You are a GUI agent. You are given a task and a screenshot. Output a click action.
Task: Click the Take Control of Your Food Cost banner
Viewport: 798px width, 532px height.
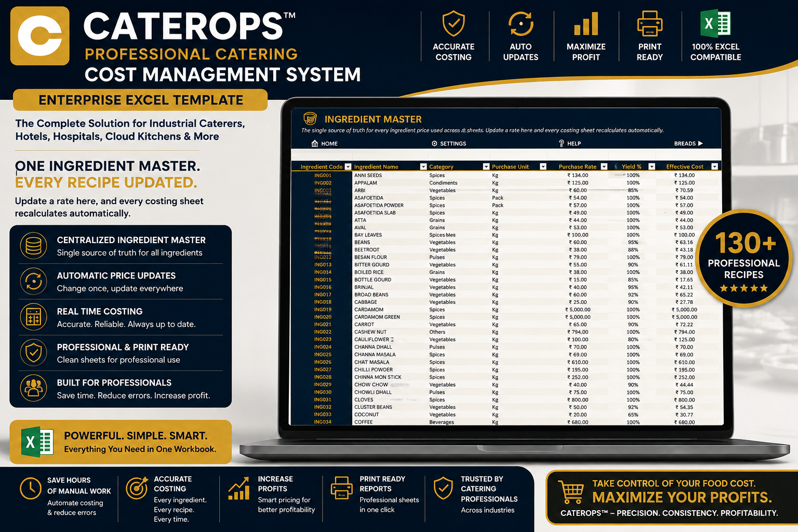(x=672, y=498)
